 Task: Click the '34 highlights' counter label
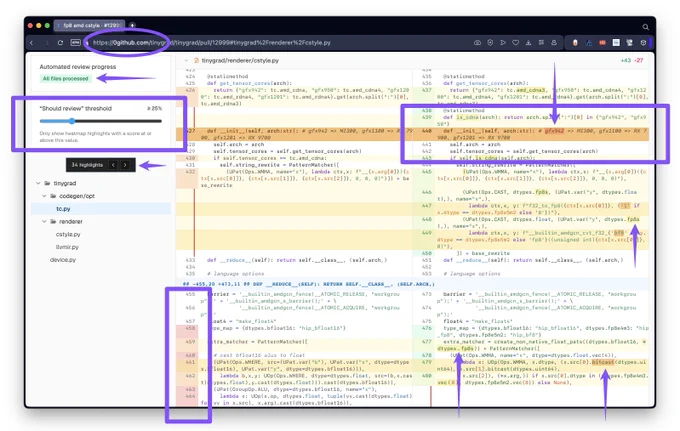click(x=87, y=165)
